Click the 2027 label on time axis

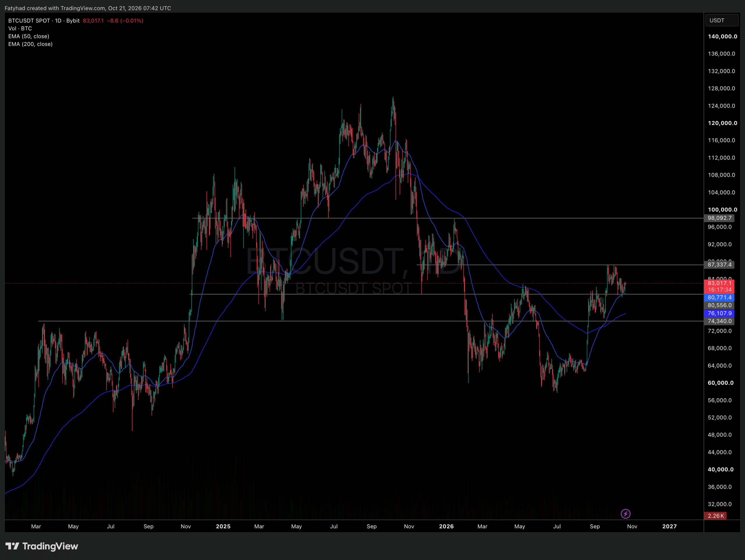(x=669, y=526)
